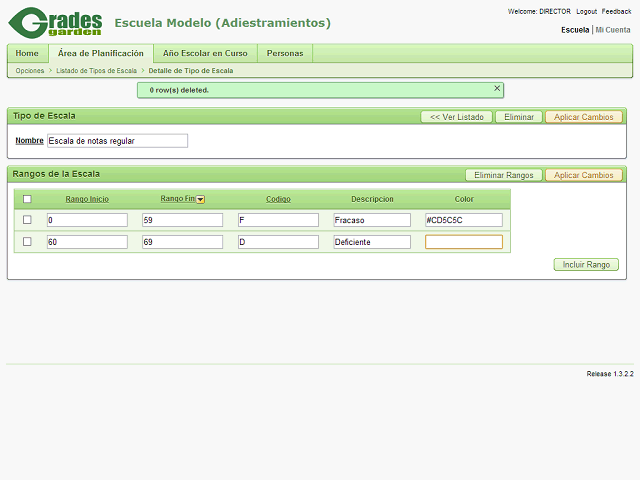Click the Logout link
The image size is (640, 480).
point(586,11)
